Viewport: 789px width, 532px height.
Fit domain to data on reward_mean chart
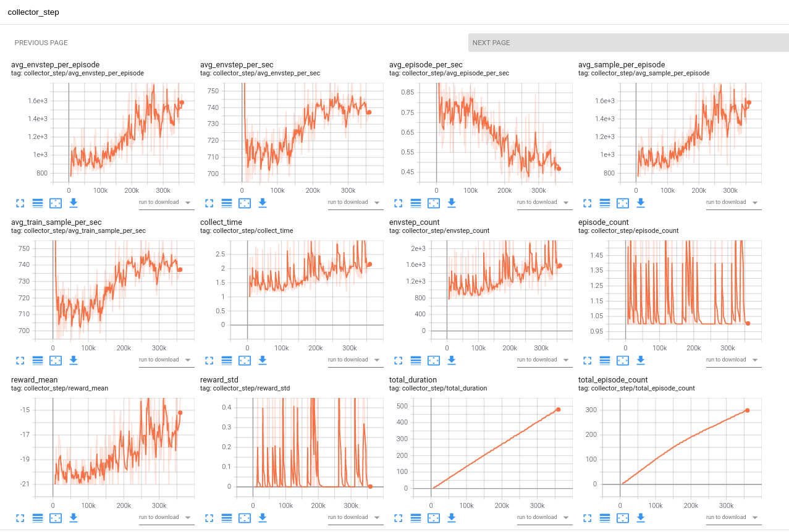[56, 518]
